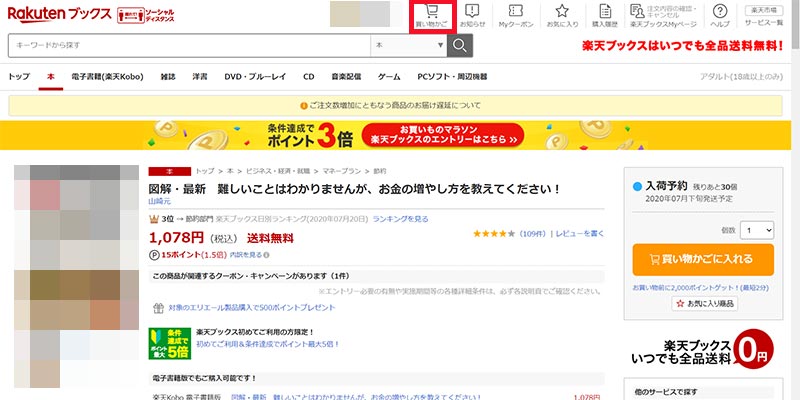Click the レビューを書く link
Screen dimensions: 800x400
coord(580,234)
